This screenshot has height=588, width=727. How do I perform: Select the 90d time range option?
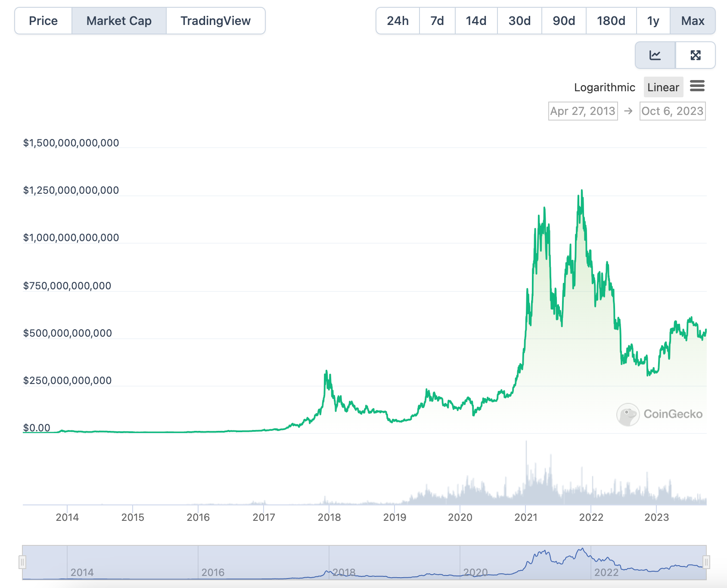tap(563, 20)
